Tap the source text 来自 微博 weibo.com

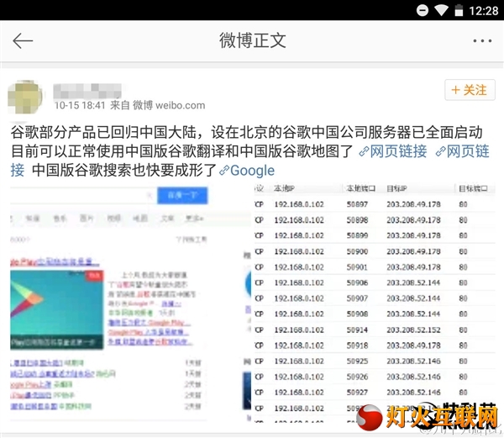[158, 105]
